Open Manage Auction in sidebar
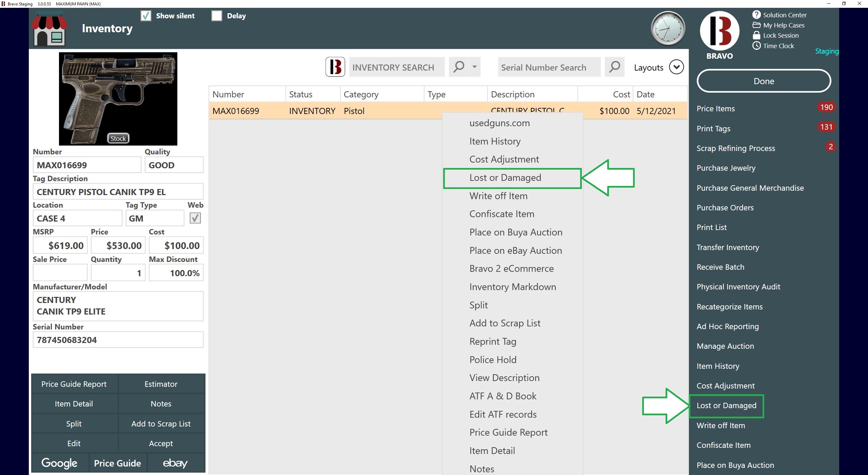868x475 pixels. pyautogui.click(x=725, y=346)
